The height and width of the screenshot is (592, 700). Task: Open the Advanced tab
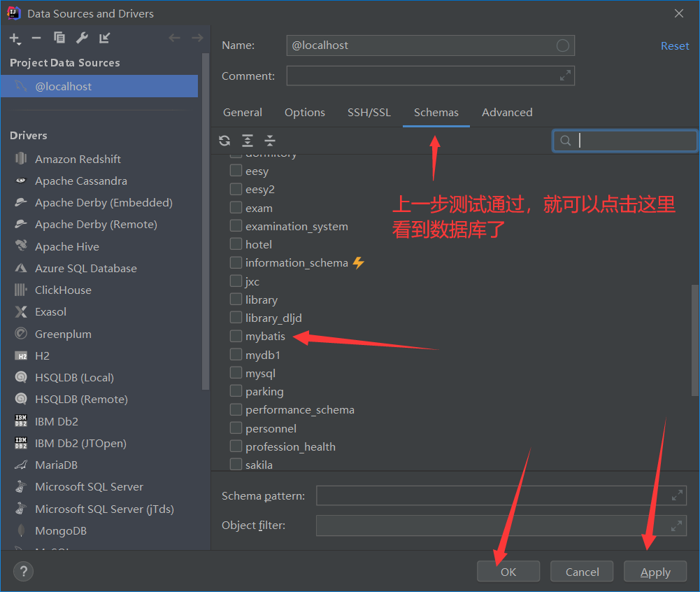click(x=507, y=112)
